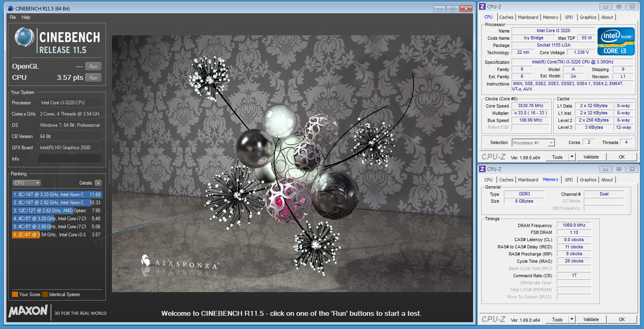Screen dimensions: 644x329
Task: Select ranking entry 2 Xeon 10.33
Action: [x=57, y=203]
